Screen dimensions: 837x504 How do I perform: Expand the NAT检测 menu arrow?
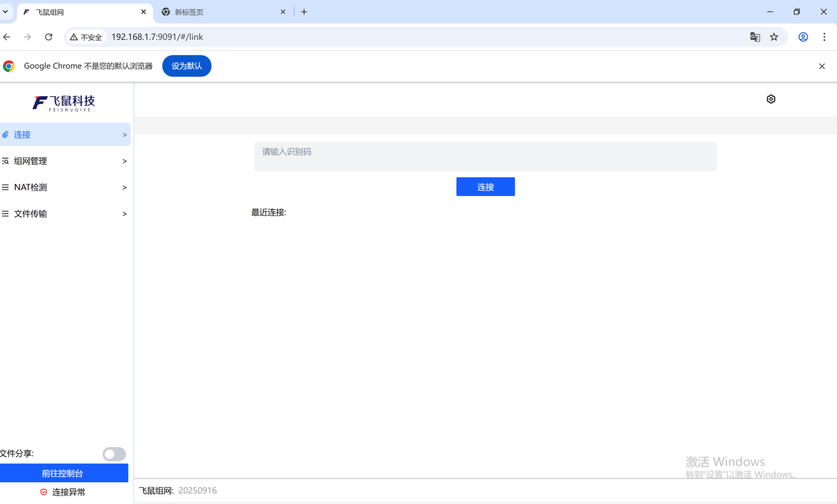[124, 188]
